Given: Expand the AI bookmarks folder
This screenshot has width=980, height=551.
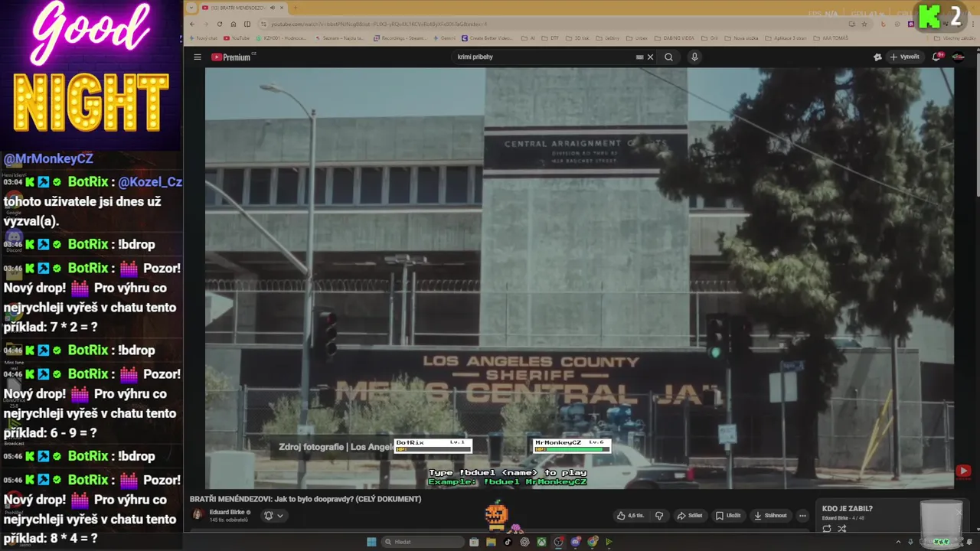Looking at the screenshot, I should [x=528, y=37].
